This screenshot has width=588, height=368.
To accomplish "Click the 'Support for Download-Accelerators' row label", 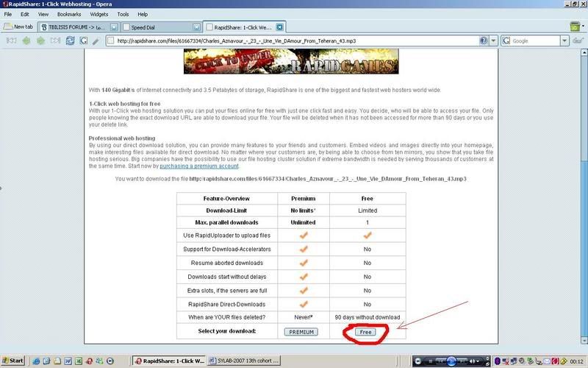I will [x=227, y=250].
